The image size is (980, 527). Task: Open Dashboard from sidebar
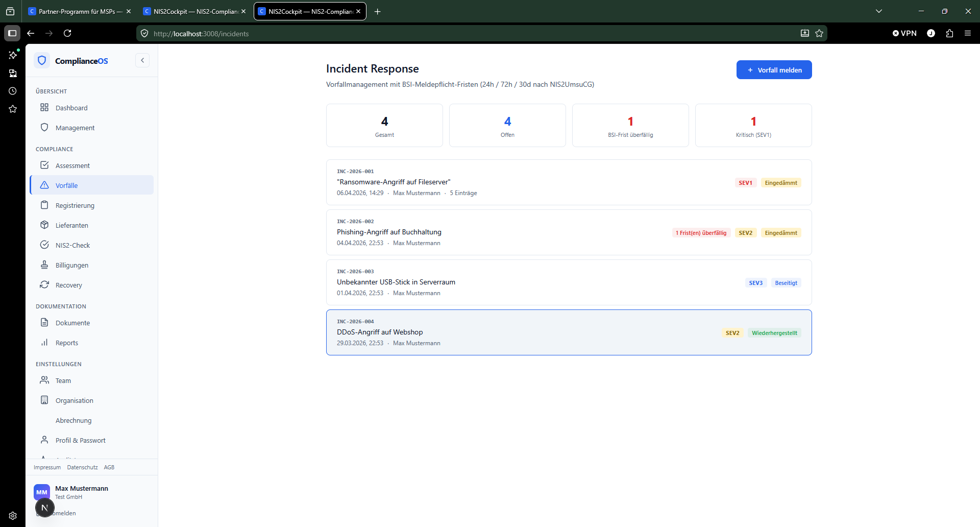[x=71, y=108]
